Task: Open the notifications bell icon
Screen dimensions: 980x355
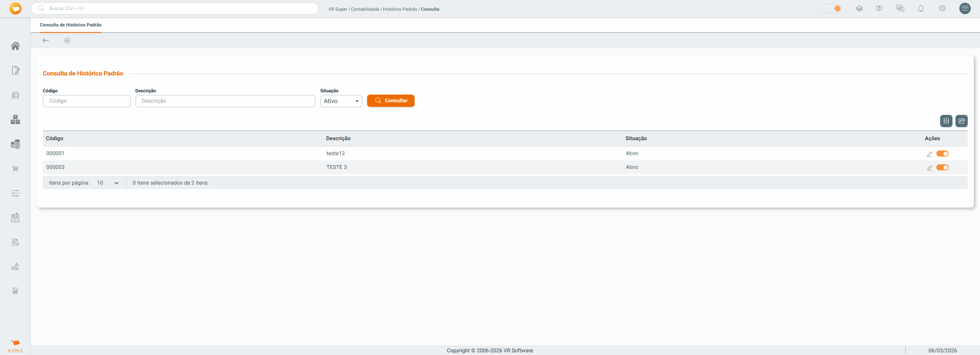Action: pos(921,8)
